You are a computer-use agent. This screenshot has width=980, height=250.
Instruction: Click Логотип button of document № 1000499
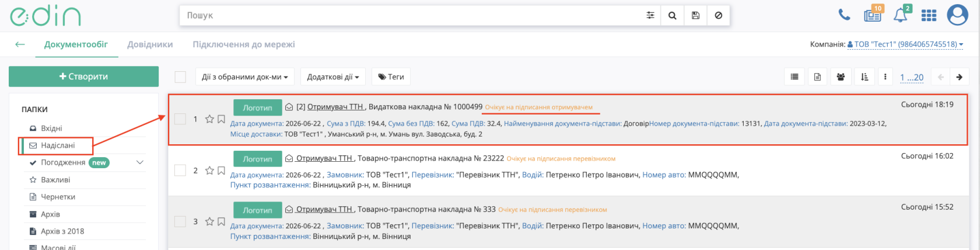coord(257,107)
